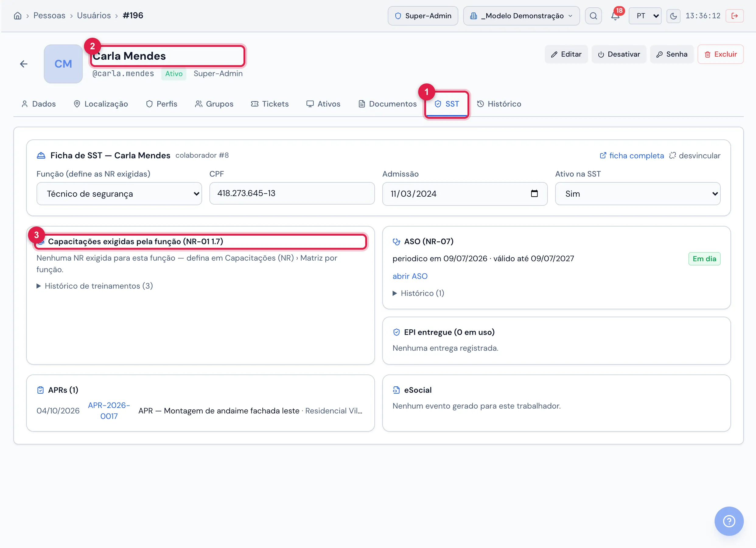The height and width of the screenshot is (548, 756).
Task: Open the global search icon
Action: tap(593, 16)
